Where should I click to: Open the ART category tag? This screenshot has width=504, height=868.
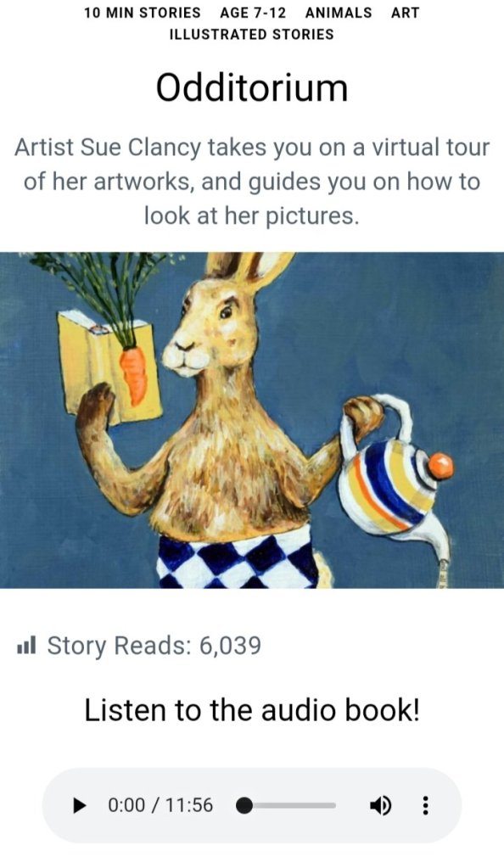[x=405, y=13]
